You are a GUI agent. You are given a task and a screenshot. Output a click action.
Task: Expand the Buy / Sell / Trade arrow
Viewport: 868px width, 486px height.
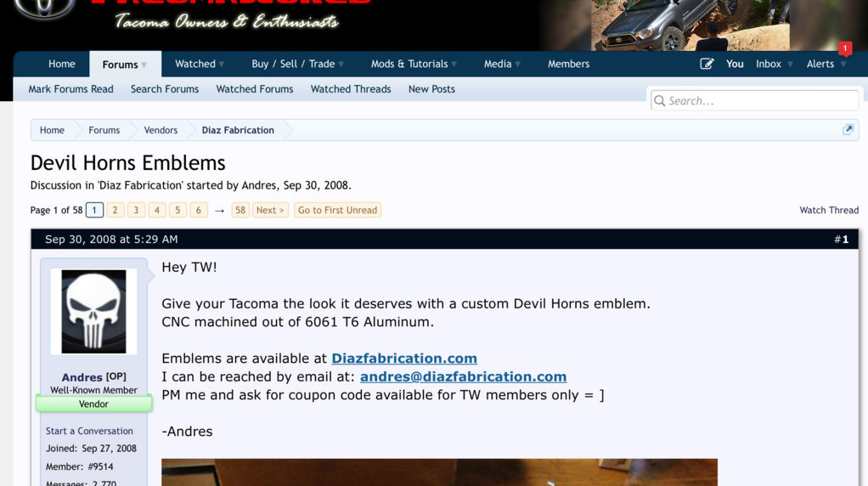tap(341, 65)
